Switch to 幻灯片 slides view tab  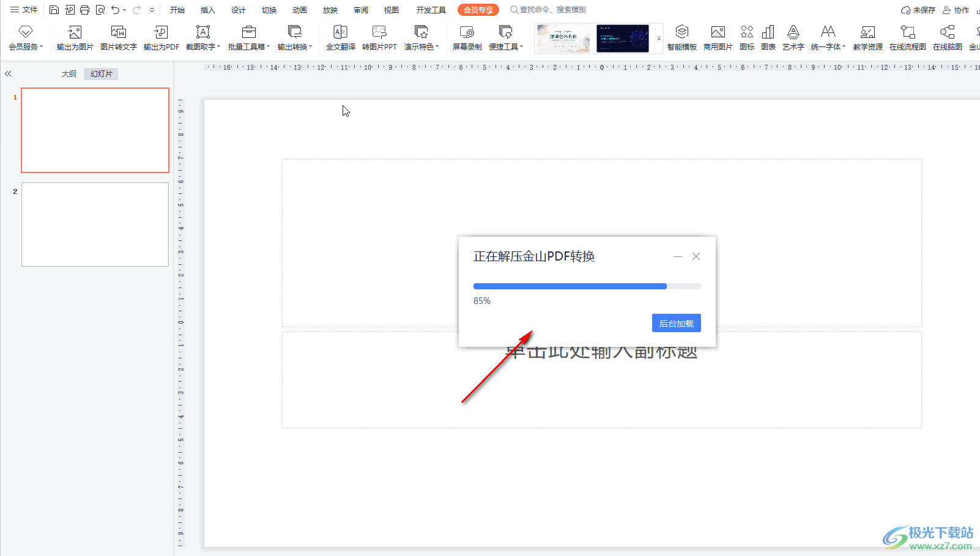102,73
